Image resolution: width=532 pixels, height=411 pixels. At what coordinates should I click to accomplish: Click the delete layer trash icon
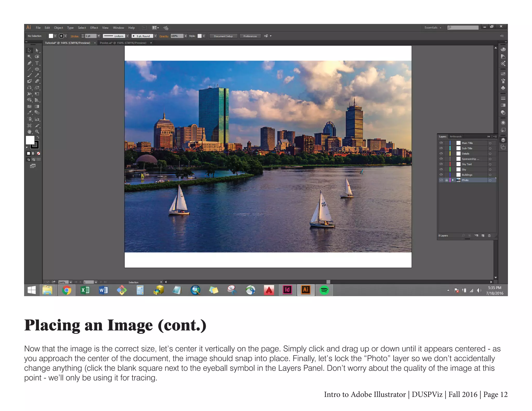click(489, 236)
